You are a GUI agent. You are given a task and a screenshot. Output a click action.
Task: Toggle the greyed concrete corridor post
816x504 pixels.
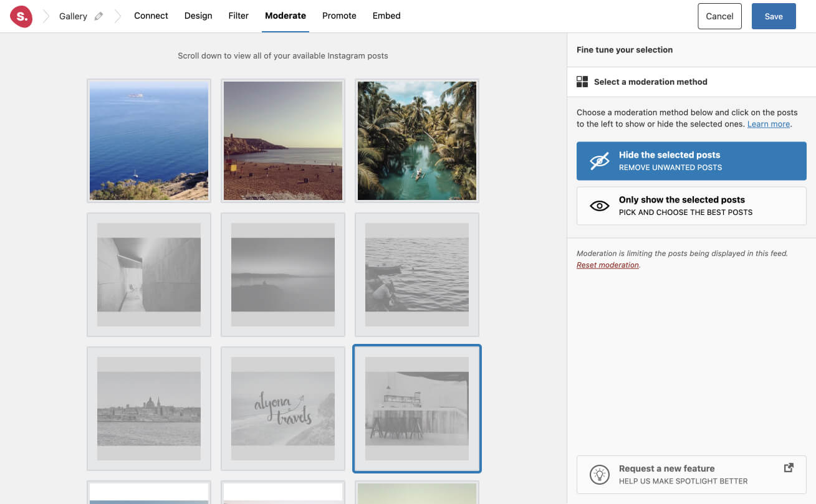(149, 275)
